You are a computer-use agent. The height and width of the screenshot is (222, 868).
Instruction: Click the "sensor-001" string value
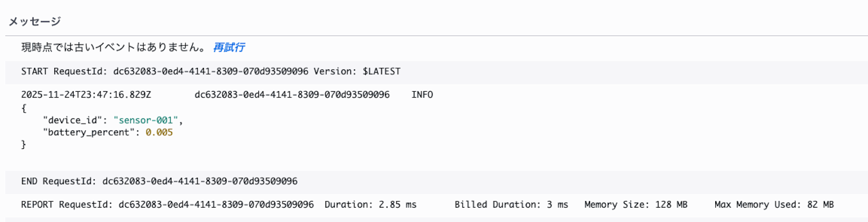(x=146, y=120)
